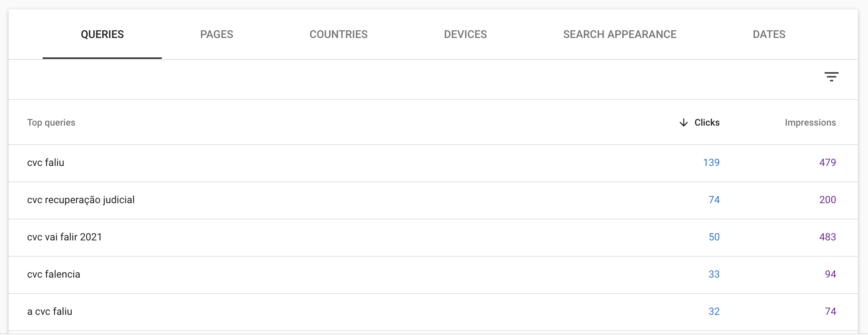Click the Clicks sort arrow icon
Viewport: 868px width, 335px height.
pos(684,123)
